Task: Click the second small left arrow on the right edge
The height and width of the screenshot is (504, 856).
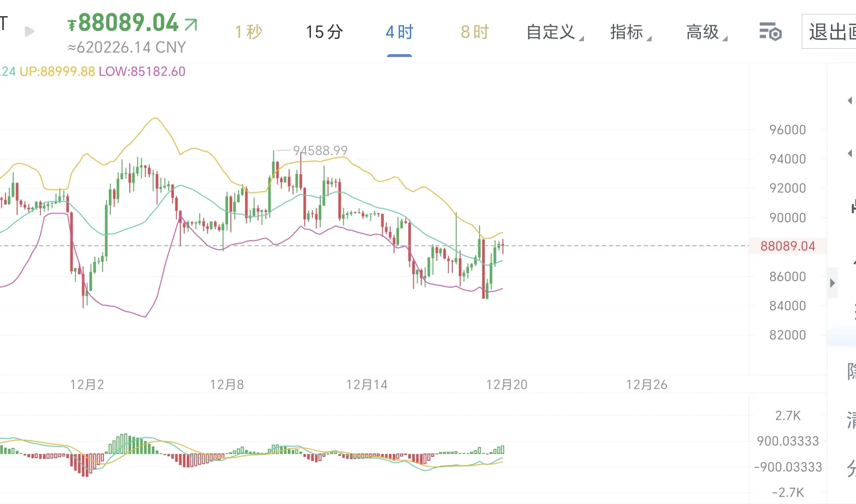Action: [x=850, y=153]
